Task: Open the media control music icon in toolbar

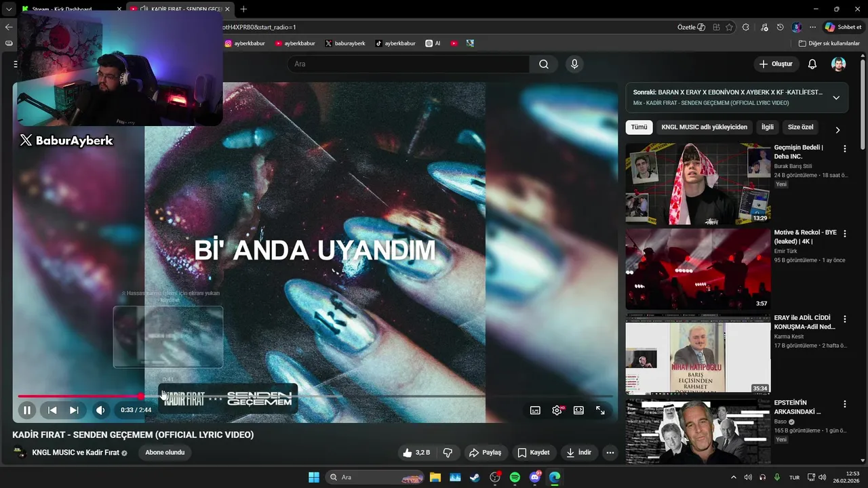Action: click(764, 27)
